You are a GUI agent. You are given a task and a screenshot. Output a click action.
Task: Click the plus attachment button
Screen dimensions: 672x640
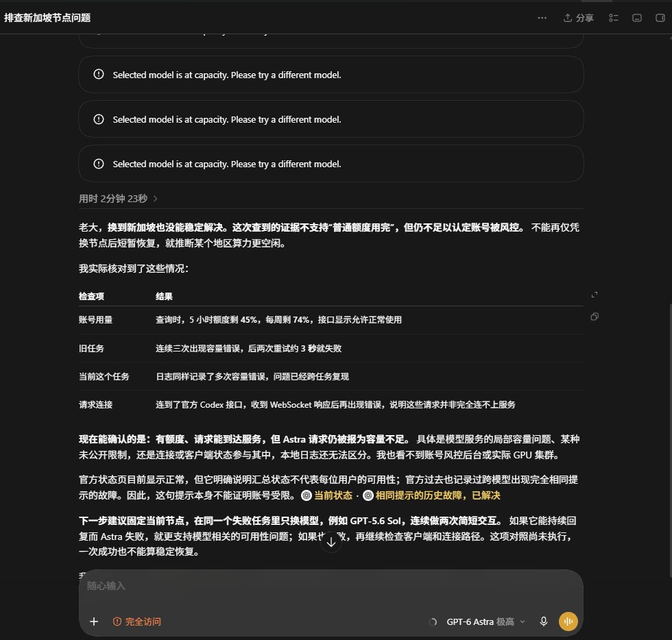pos(94,621)
